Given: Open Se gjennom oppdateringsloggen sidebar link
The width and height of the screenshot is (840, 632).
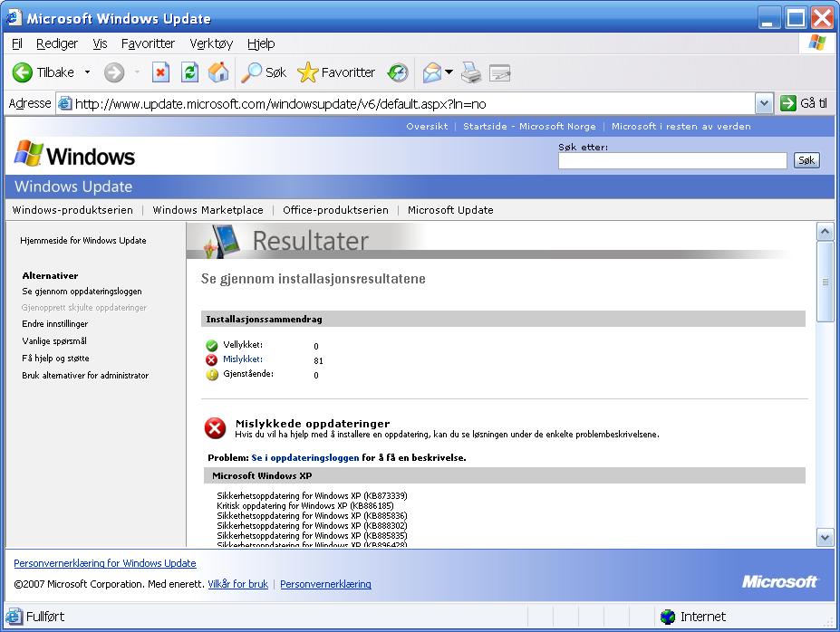Looking at the screenshot, I should [x=82, y=292].
